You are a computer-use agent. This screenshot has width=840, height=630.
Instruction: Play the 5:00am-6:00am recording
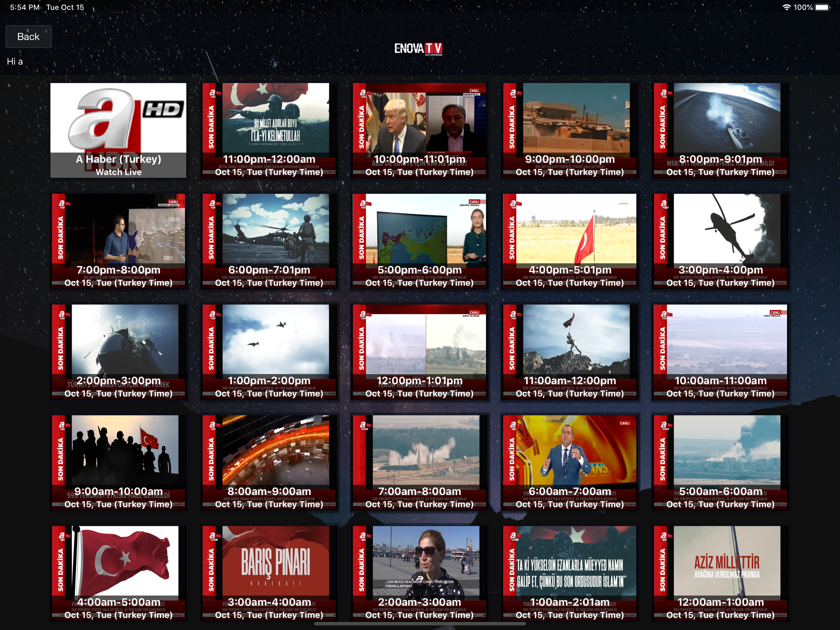(720, 463)
